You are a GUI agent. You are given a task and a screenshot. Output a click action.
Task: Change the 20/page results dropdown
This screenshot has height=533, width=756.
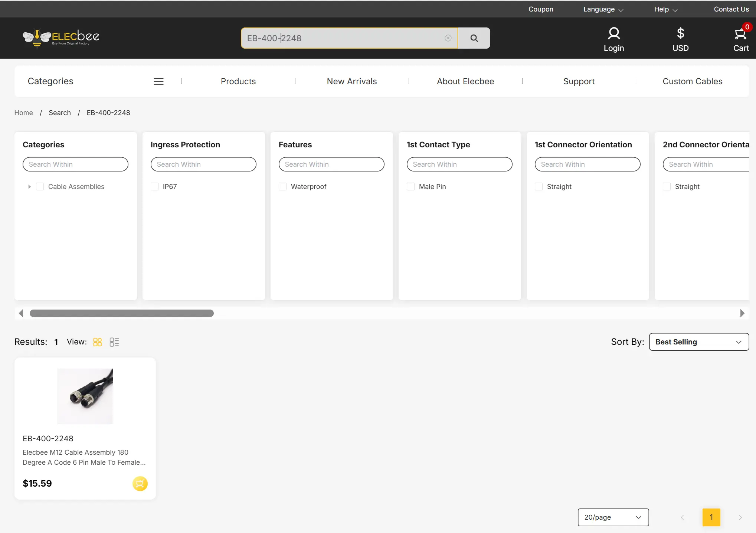(x=613, y=517)
